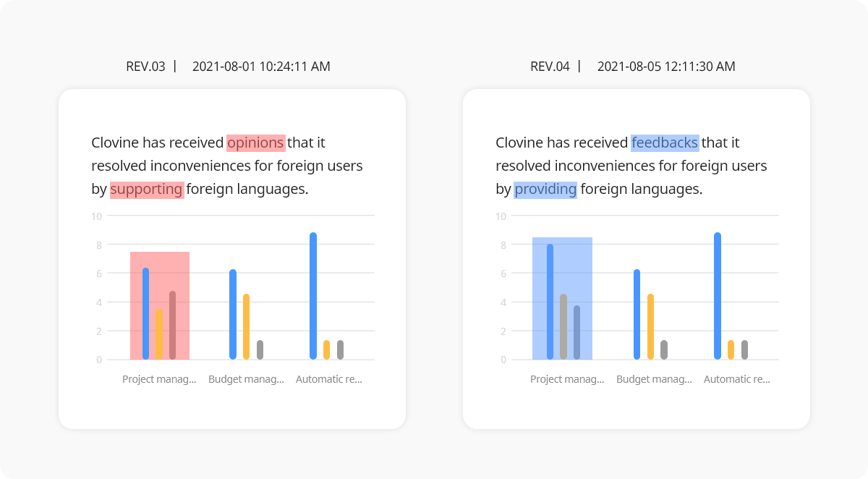
Task: Select yellow Automatic bar in REV.03 chart
Action: 326,349
